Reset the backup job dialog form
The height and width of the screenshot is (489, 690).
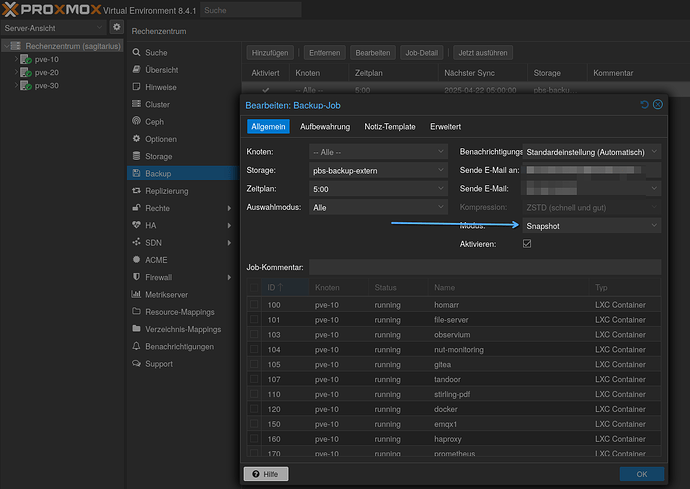point(644,105)
